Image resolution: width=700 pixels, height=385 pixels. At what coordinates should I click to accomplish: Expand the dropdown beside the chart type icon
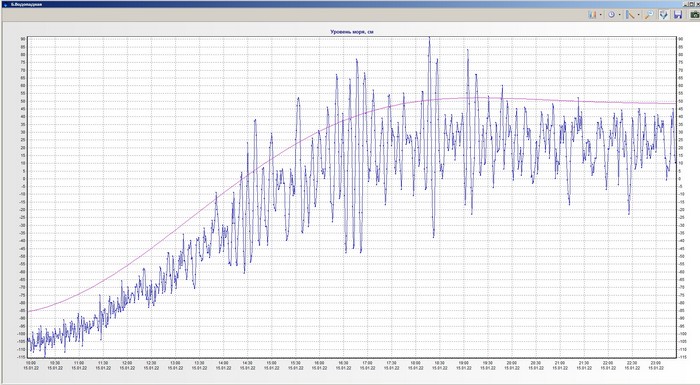pyautogui.click(x=600, y=15)
